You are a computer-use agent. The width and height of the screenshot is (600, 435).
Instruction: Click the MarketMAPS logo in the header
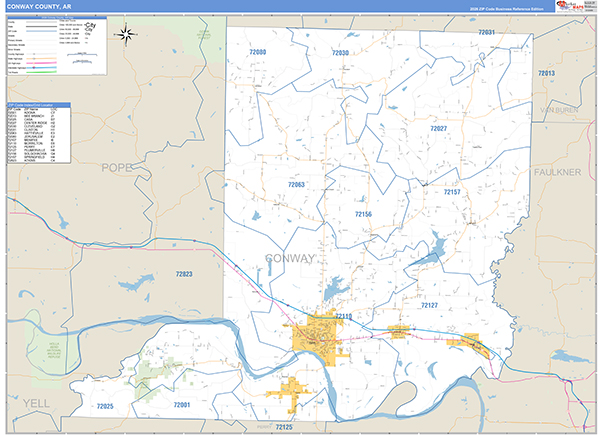[570, 6]
